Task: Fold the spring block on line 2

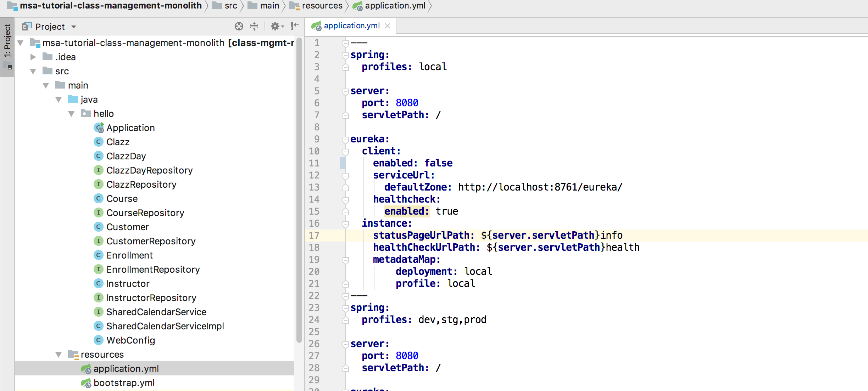Action: 345,55
